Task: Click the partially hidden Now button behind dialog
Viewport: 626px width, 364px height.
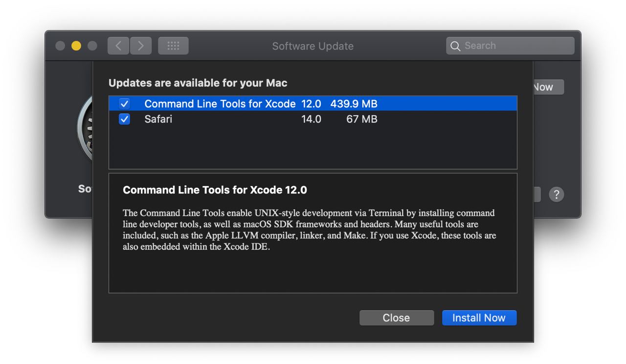Action: (548, 87)
